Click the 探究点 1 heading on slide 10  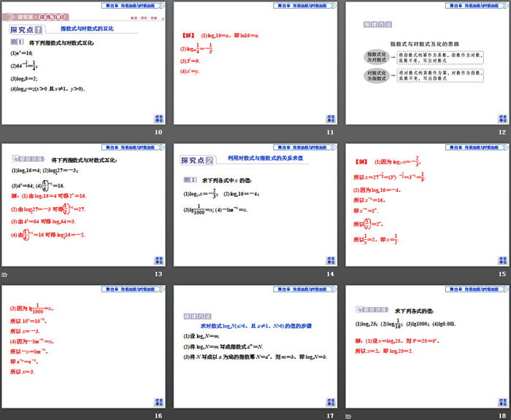tap(27, 30)
